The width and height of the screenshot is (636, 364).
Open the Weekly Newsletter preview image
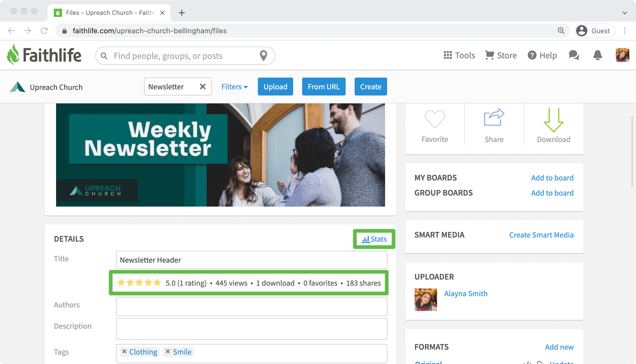coord(220,155)
